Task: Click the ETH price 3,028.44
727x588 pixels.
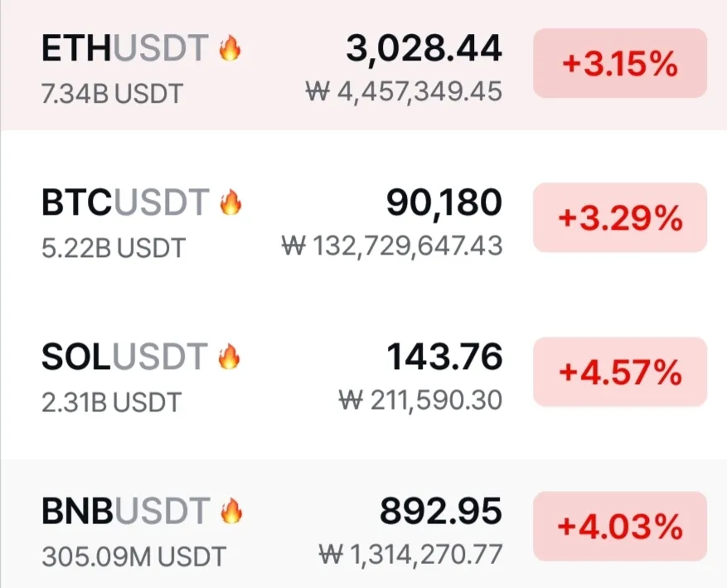Action: click(x=424, y=49)
